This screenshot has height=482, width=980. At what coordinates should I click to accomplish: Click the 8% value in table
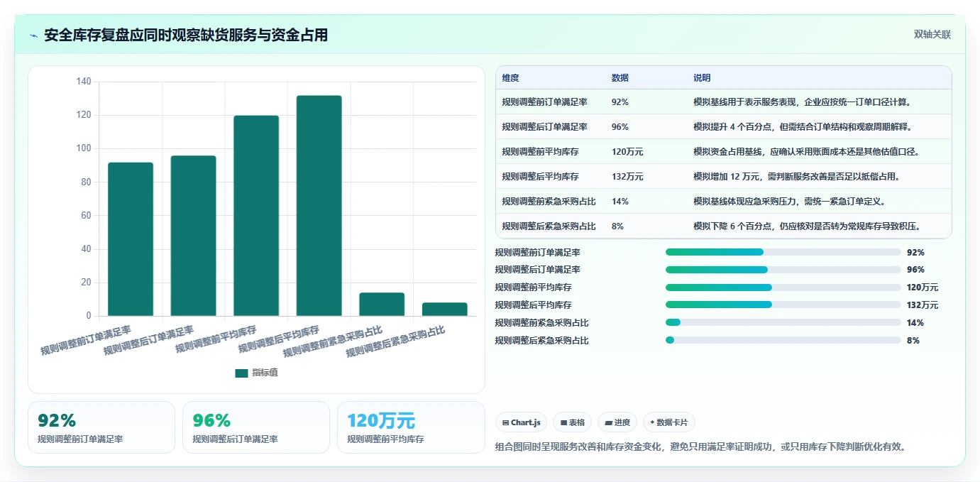click(617, 226)
